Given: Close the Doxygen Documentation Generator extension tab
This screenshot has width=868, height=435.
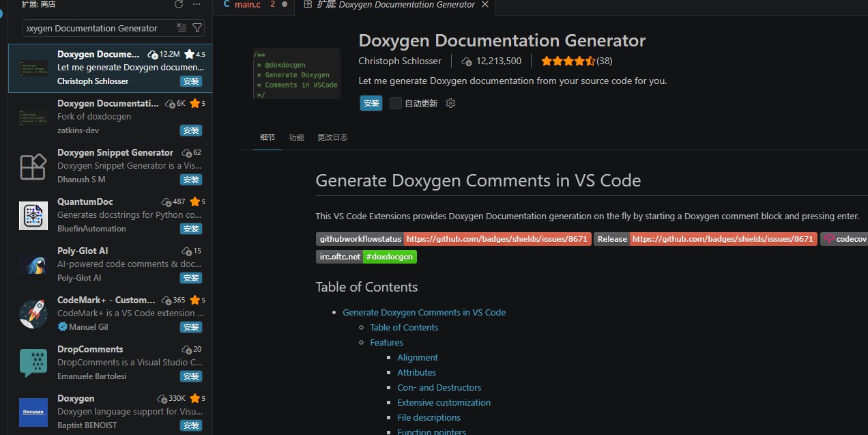Looking at the screenshot, I should coord(485,5).
